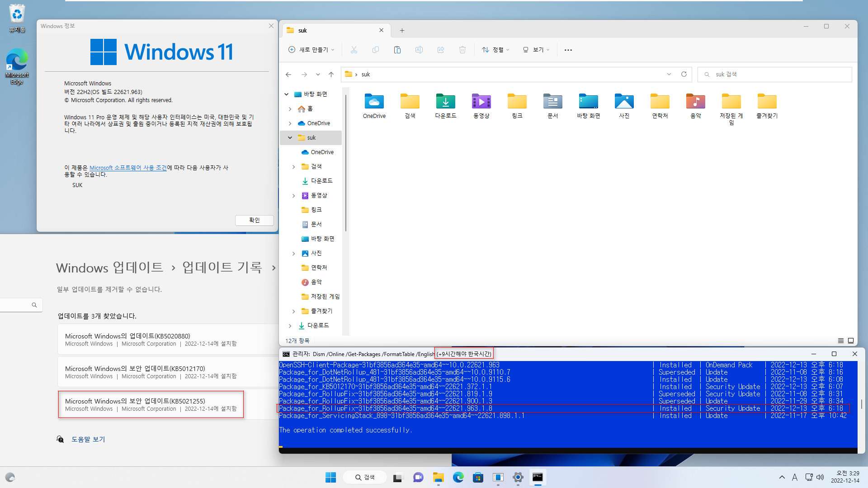Open Recycle Bin on the desktop
This screenshot has width=868, height=488.
(x=17, y=18)
